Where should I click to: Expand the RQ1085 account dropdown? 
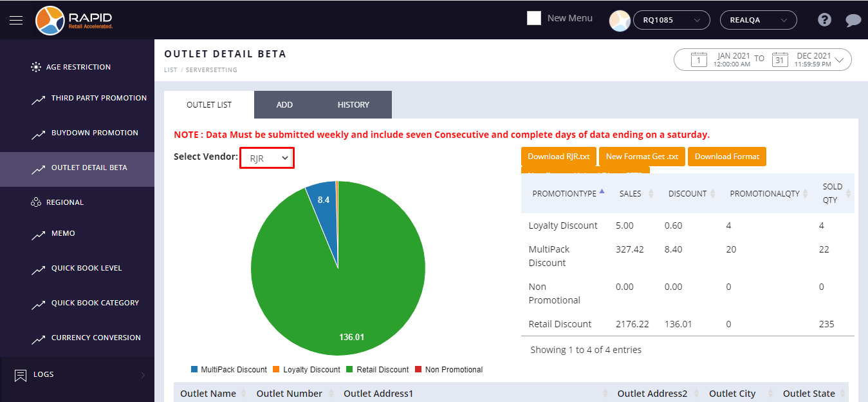pos(671,20)
